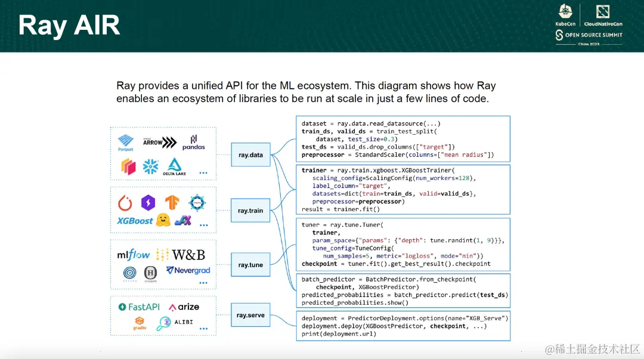This screenshot has width=644, height=359.
Task: Click the 'Ray provides a unified API' paragraph
Action: [x=306, y=92]
